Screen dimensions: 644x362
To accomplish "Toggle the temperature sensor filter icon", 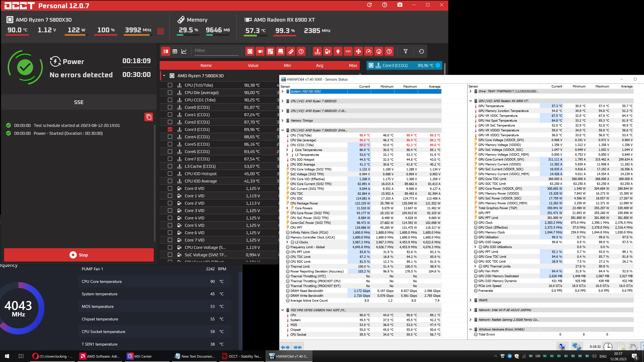I will 317,51.
